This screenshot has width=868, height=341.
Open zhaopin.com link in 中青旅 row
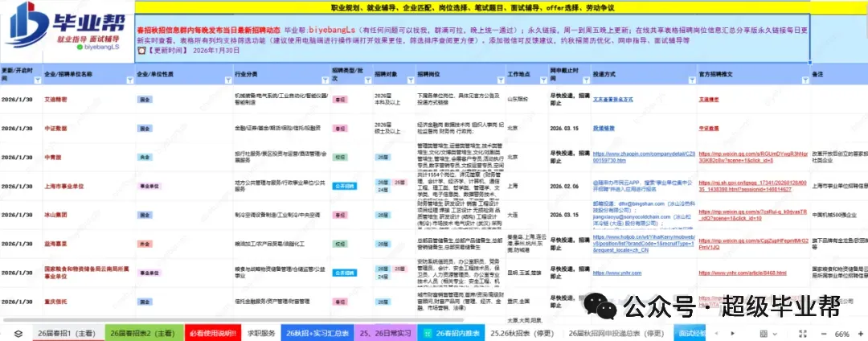point(643,157)
